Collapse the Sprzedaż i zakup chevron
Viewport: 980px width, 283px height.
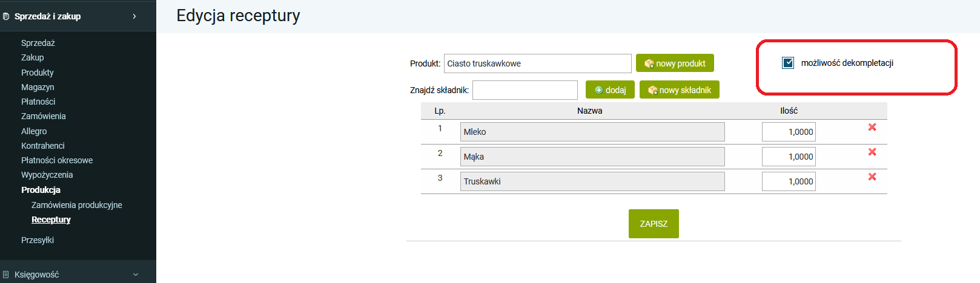(x=134, y=16)
